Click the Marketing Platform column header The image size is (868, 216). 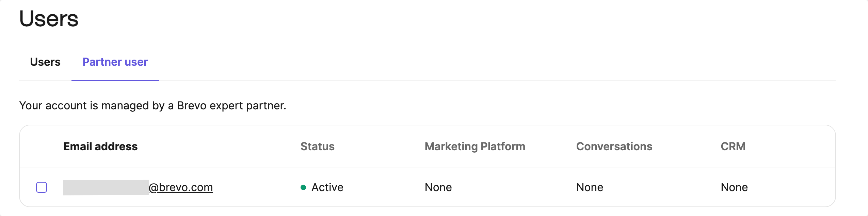pos(475,146)
